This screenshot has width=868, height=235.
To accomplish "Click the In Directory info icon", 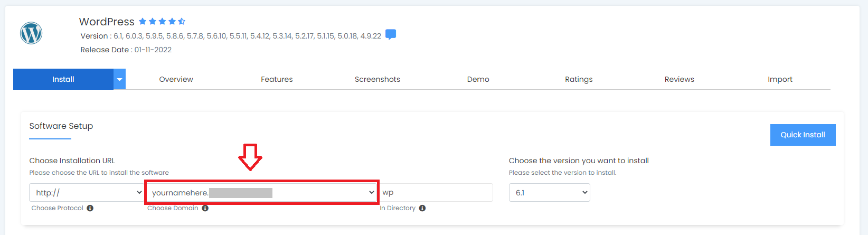I will [x=422, y=208].
